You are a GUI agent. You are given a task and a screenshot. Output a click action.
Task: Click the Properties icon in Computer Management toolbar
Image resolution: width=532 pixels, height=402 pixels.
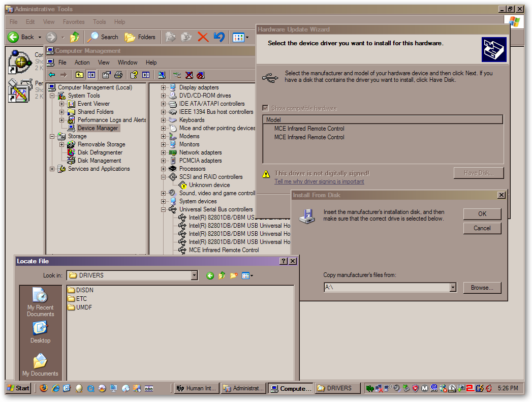pos(106,75)
